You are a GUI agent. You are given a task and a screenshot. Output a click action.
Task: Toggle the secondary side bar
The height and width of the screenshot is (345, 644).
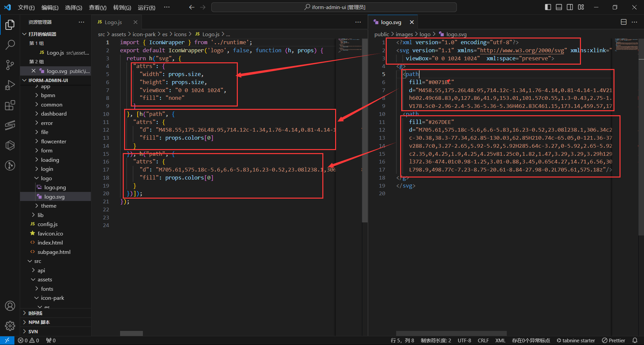coord(570,7)
